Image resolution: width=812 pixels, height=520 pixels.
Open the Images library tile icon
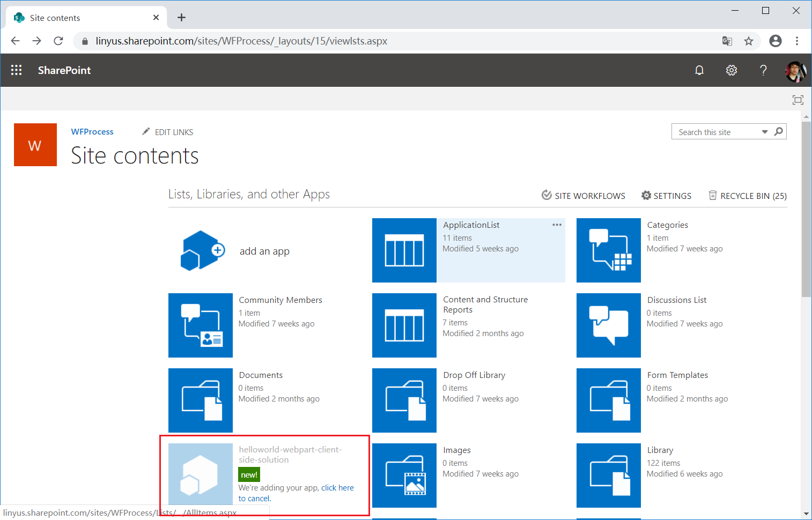pos(404,476)
